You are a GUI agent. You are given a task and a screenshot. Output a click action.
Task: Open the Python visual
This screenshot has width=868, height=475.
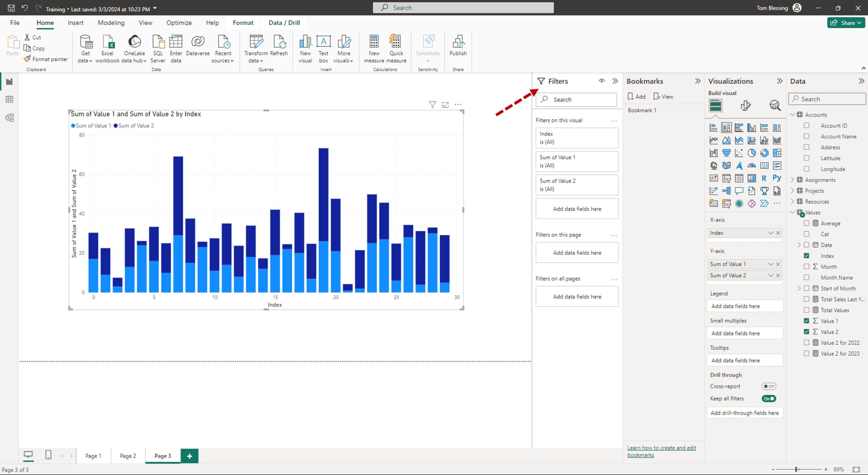(777, 178)
